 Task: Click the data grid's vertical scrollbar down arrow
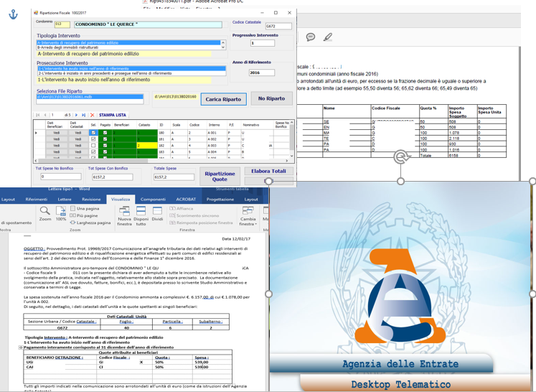point(291,156)
